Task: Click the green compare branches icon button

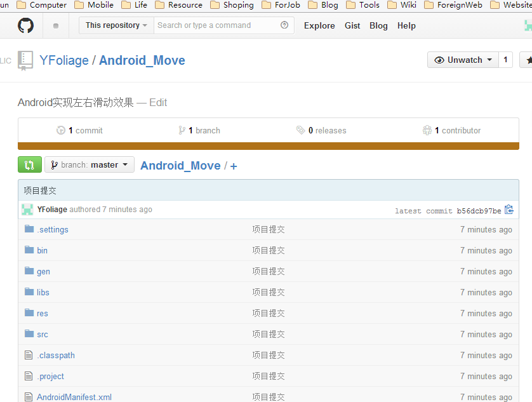Action: point(29,165)
